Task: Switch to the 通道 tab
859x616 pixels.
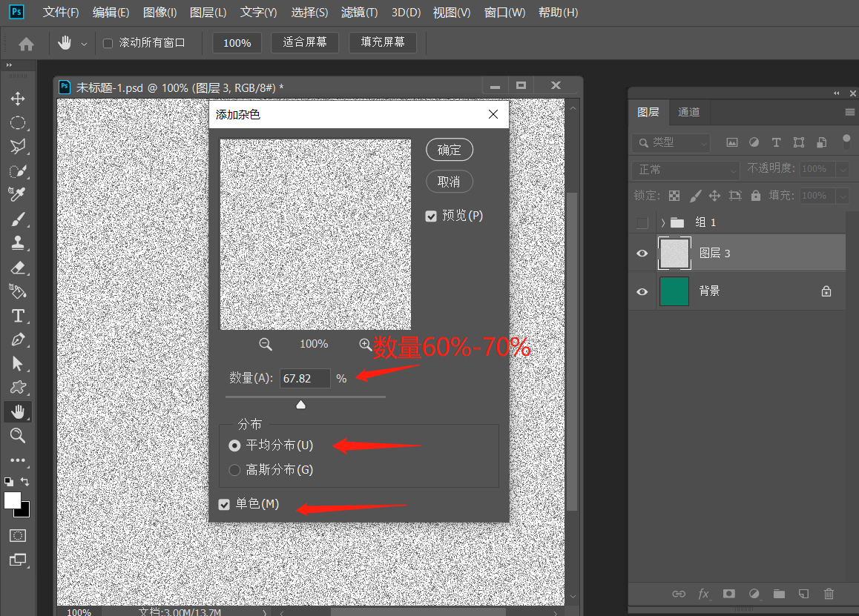Action: [x=688, y=112]
